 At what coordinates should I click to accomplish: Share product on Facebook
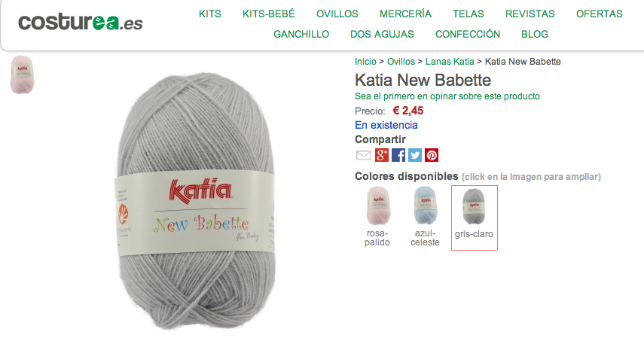point(398,155)
